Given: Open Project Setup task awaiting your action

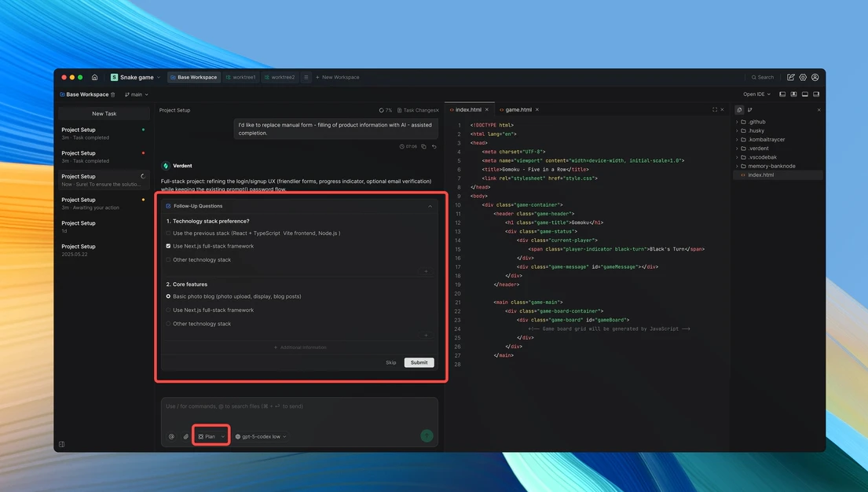Looking at the screenshot, I should pos(104,204).
